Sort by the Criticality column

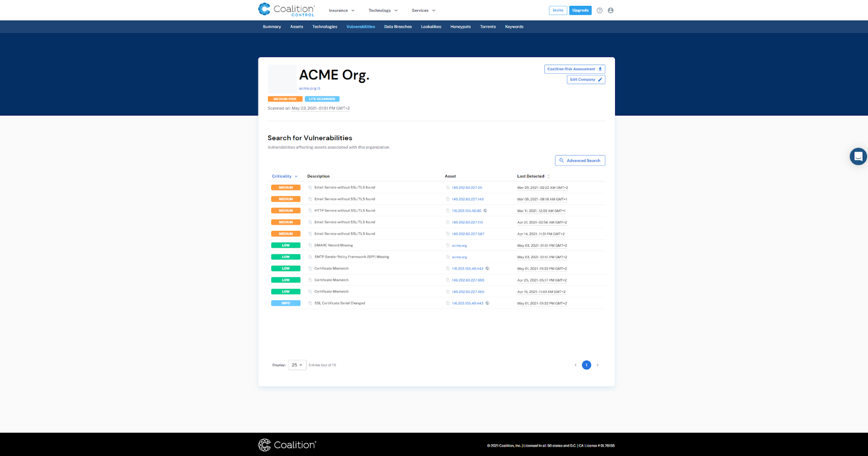[x=285, y=176]
